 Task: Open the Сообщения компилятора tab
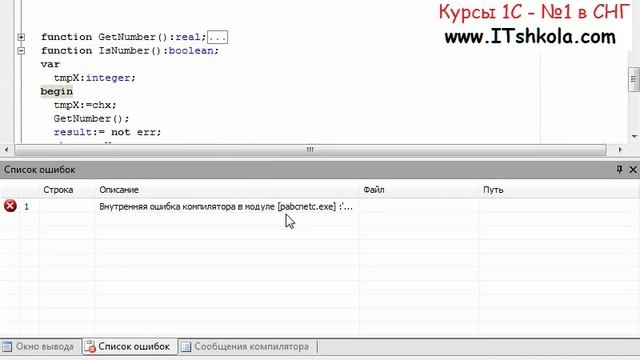[x=247, y=347]
